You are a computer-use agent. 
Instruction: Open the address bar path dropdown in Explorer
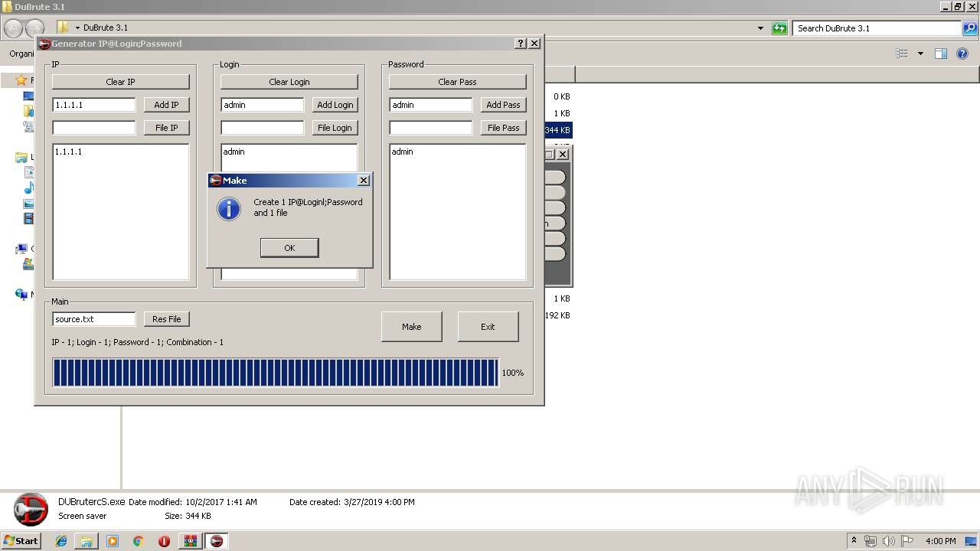click(x=77, y=28)
